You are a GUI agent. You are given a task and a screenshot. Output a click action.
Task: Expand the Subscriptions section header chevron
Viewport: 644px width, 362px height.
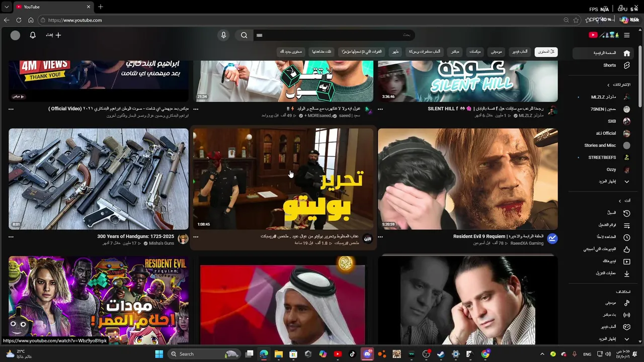(x=608, y=85)
